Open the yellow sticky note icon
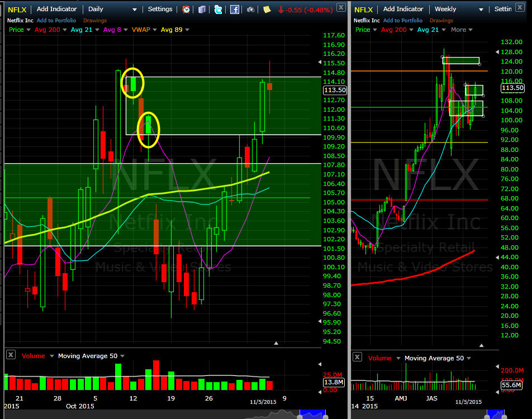This screenshot has width=532, height=419. coord(267,9)
